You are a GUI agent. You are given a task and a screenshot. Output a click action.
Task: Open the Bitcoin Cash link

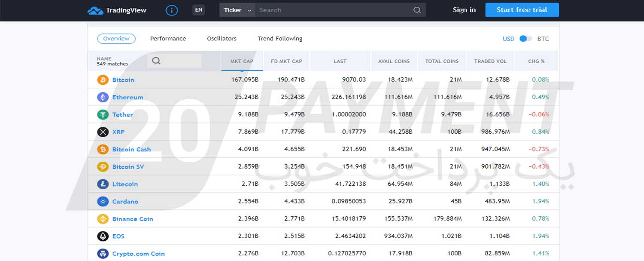click(131, 149)
